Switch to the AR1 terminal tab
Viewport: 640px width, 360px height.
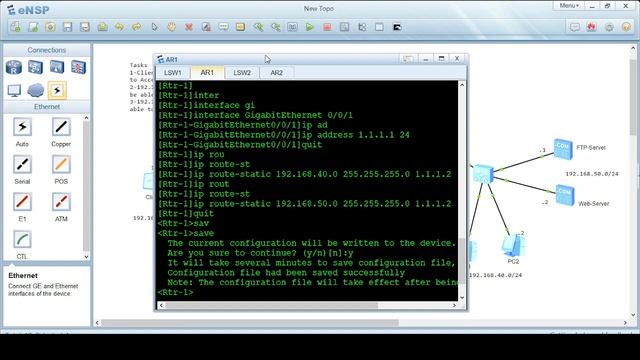pyautogui.click(x=207, y=73)
